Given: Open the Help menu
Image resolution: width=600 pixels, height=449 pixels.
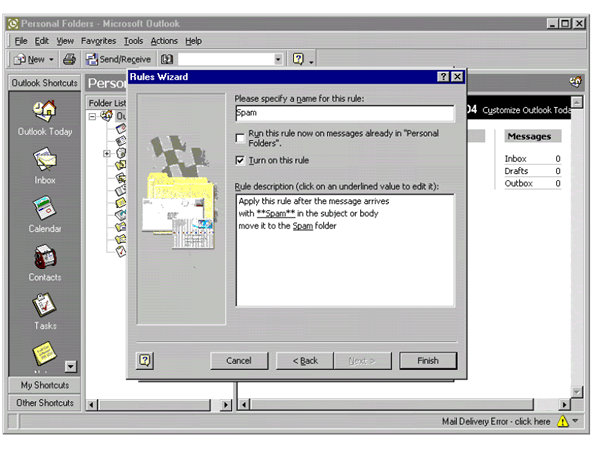Looking at the screenshot, I should click(194, 41).
